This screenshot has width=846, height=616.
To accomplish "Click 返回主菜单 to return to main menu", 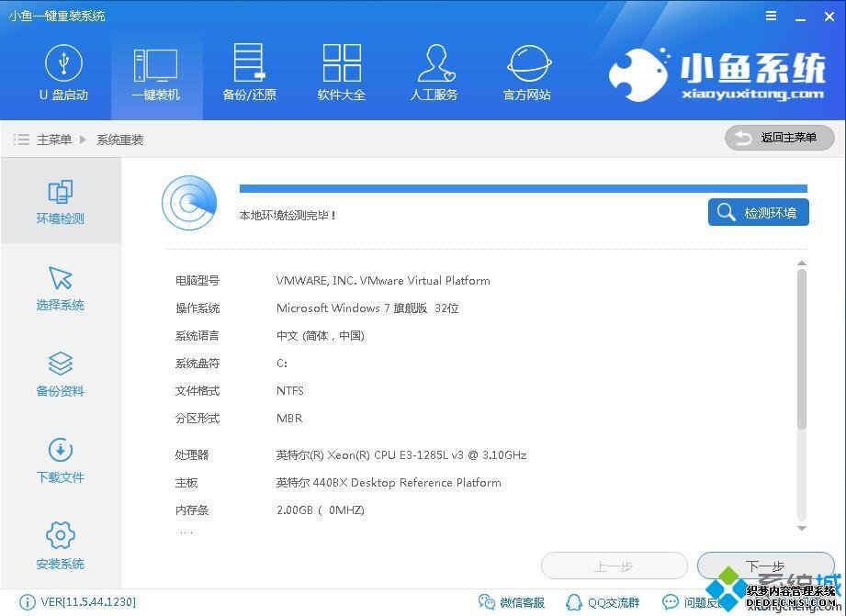I will (x=779, y=138).
